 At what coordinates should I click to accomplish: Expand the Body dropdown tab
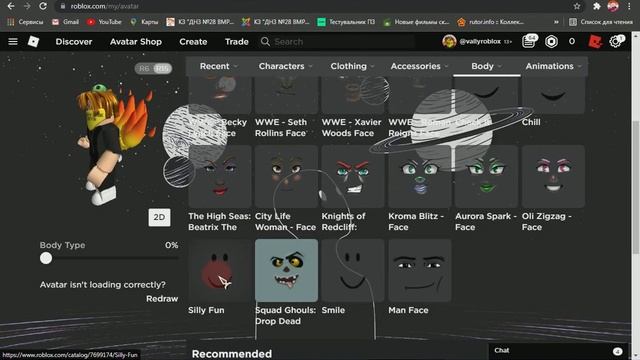[487, 66]
